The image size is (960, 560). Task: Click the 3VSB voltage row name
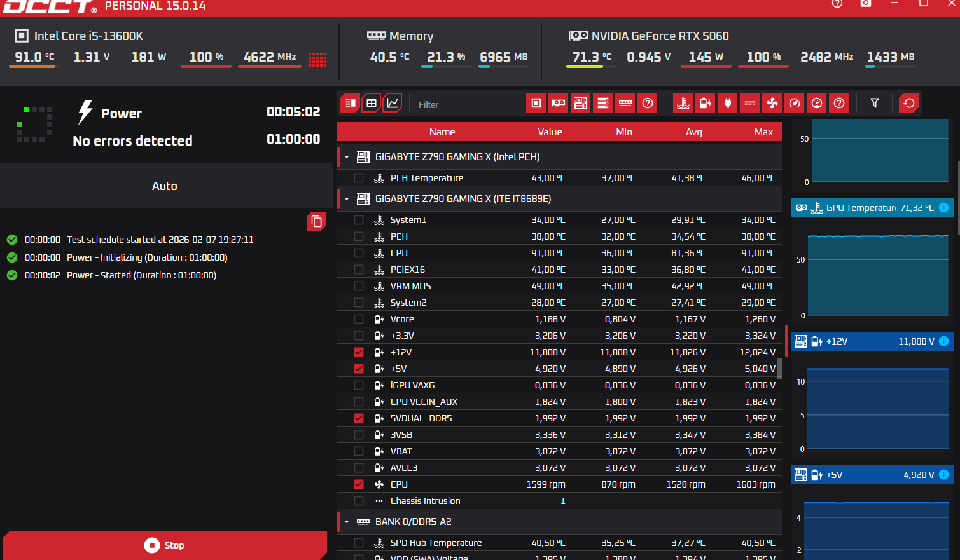tap(401, 435)
